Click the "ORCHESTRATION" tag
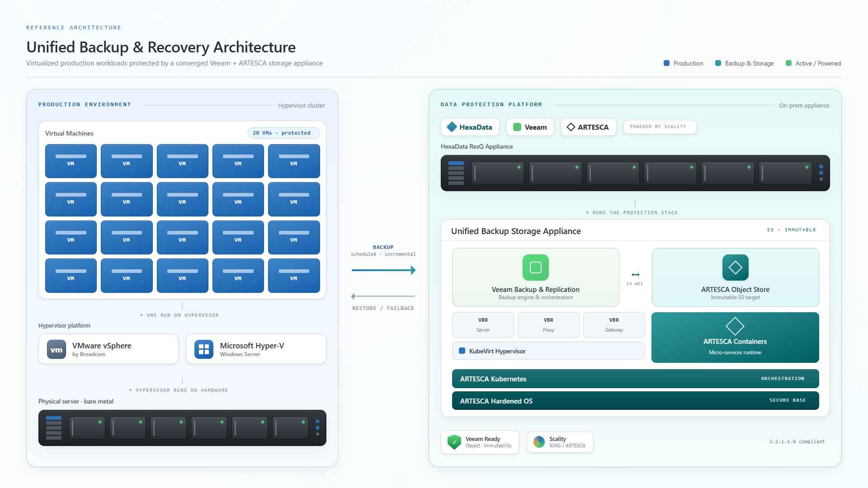 pyautogui.click(x=783, y=379)
